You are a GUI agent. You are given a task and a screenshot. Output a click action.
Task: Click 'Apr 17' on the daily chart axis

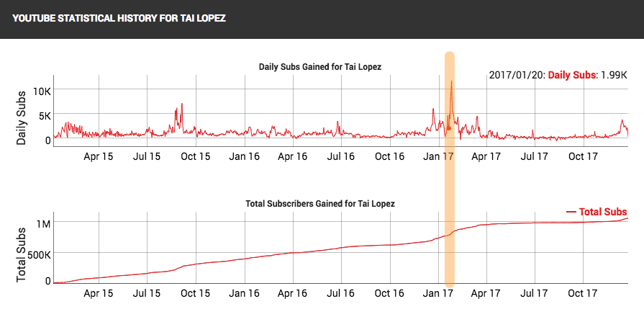click(x=486, y=157)
